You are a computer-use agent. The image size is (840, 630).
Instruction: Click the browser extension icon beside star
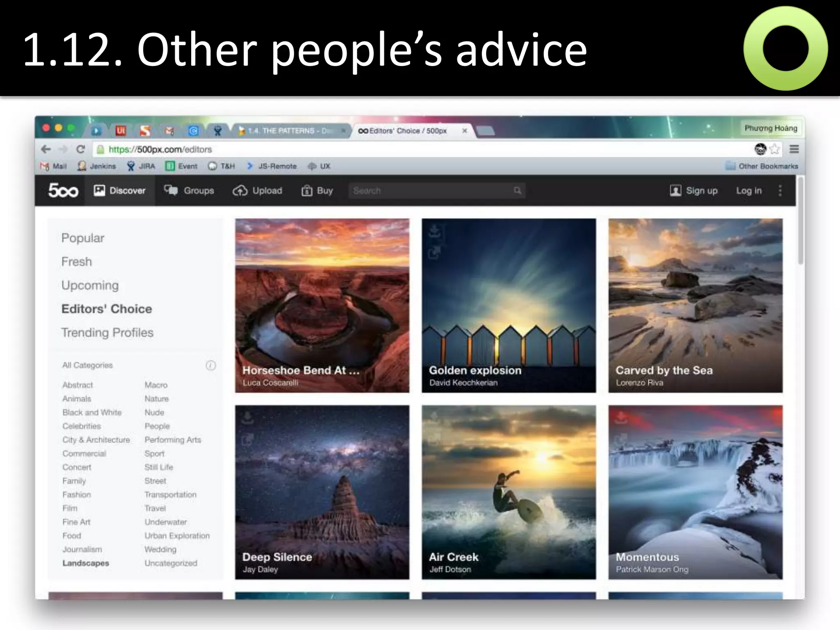760,149
